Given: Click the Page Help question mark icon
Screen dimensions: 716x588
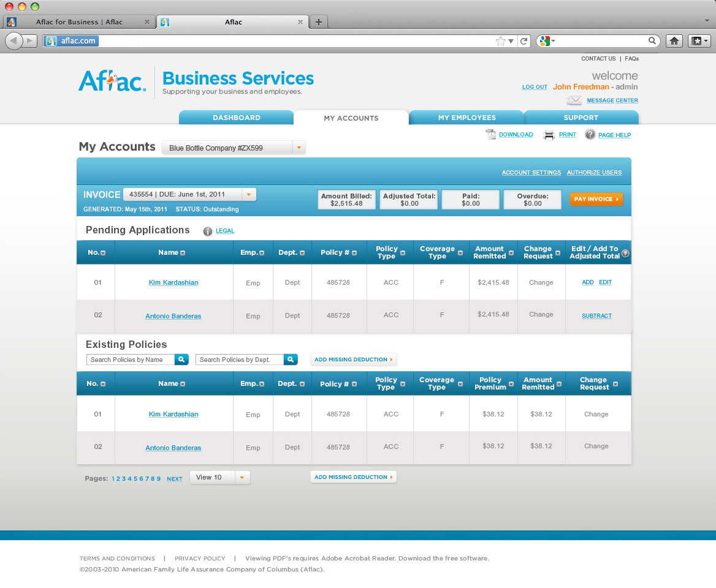Looking at the screenshot, I should point(590,135).
